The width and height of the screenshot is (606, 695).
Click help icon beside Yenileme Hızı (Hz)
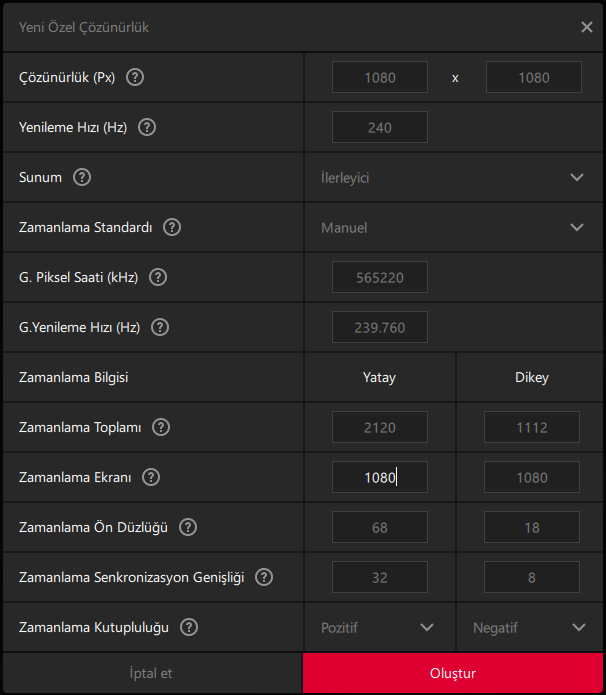147,127
